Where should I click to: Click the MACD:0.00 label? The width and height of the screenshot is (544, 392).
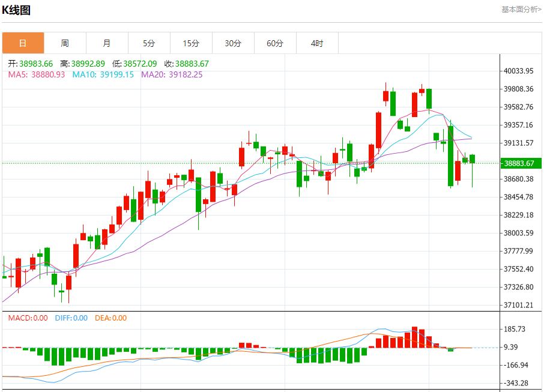(x=28, y=318)
